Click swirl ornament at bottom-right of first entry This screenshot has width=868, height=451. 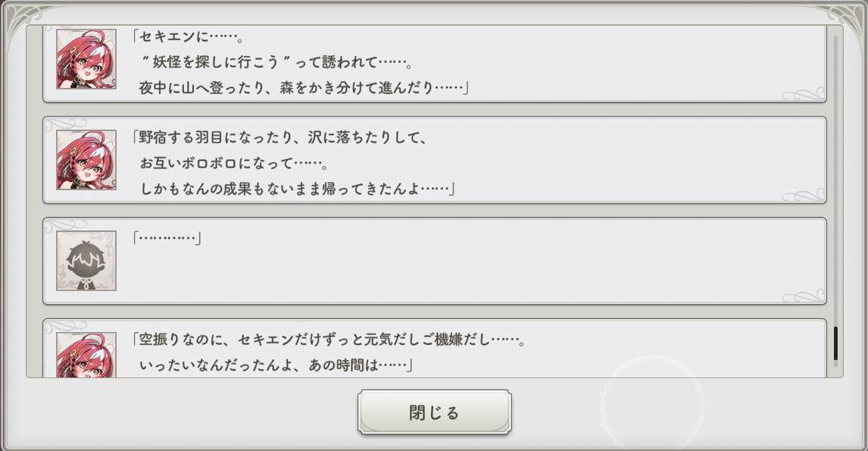[803, 95]
